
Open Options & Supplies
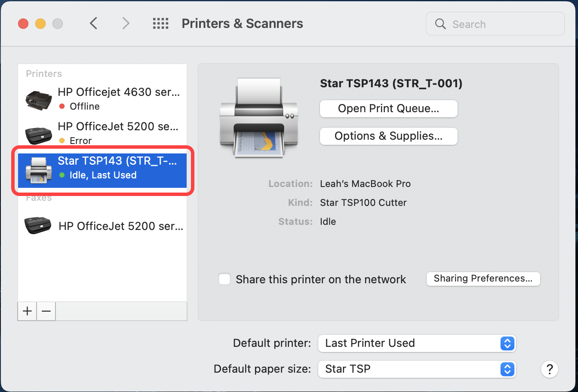[389, 136]
